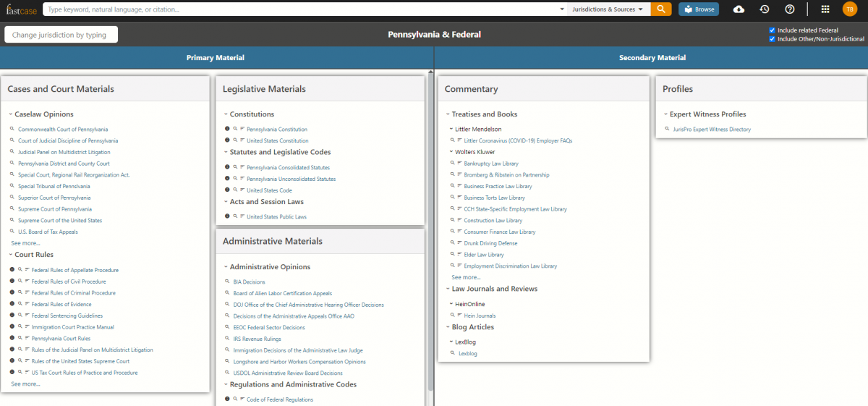Collapse Statutes and Legislative Codes section
The image size is (868, 406).
[x=225, y=152]
